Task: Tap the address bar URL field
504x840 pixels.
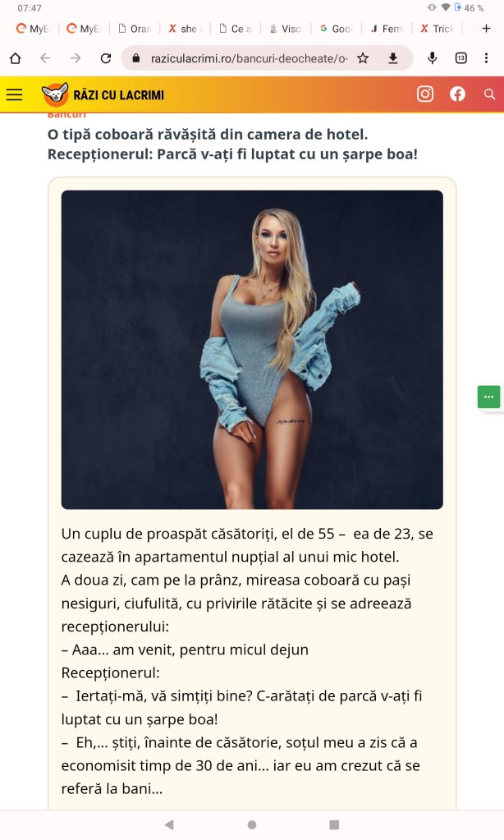Action: (250, 58)
